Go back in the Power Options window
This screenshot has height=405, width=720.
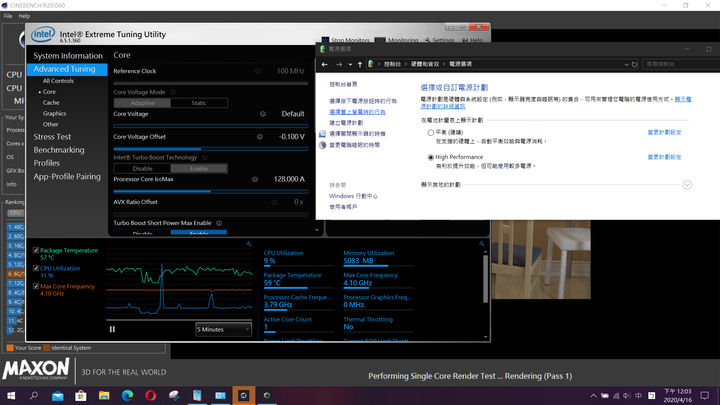(x=325, y=64)
